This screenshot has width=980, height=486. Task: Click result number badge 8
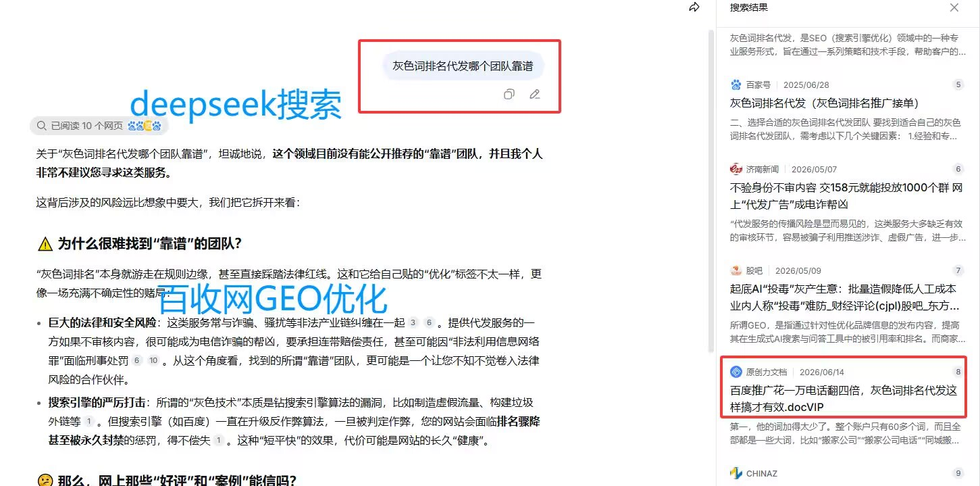[x=958, y=372]
